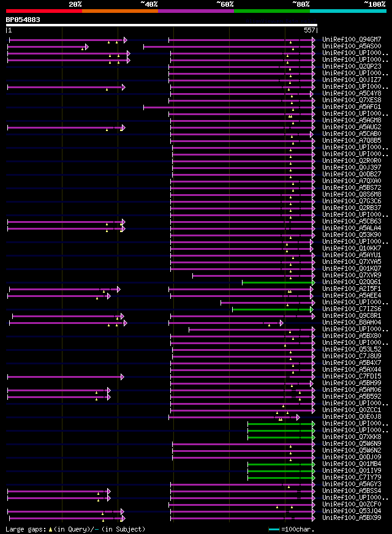The width and height of the screenshot is (392, 534).
Task: Select the UniRef100_Q0DJ09 label
Action: (x=352, y=457)
